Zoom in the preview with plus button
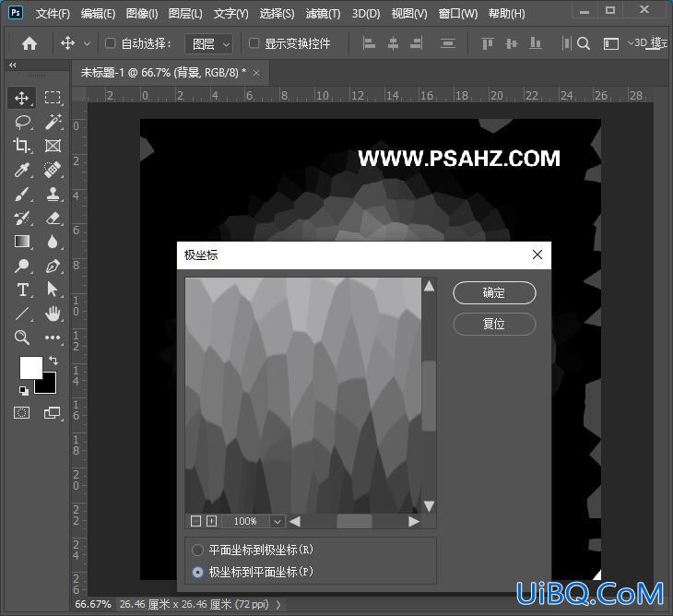 click(212, 521)
